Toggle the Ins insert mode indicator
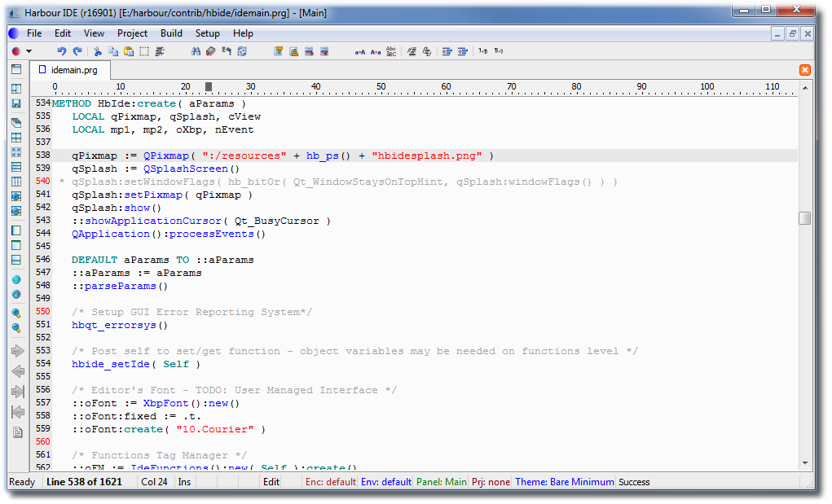Screen dimensions: 832x504 184,482
